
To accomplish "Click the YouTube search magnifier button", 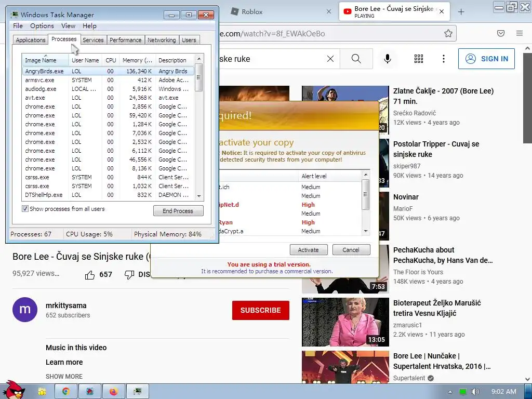I will click(x=356, y=59).
